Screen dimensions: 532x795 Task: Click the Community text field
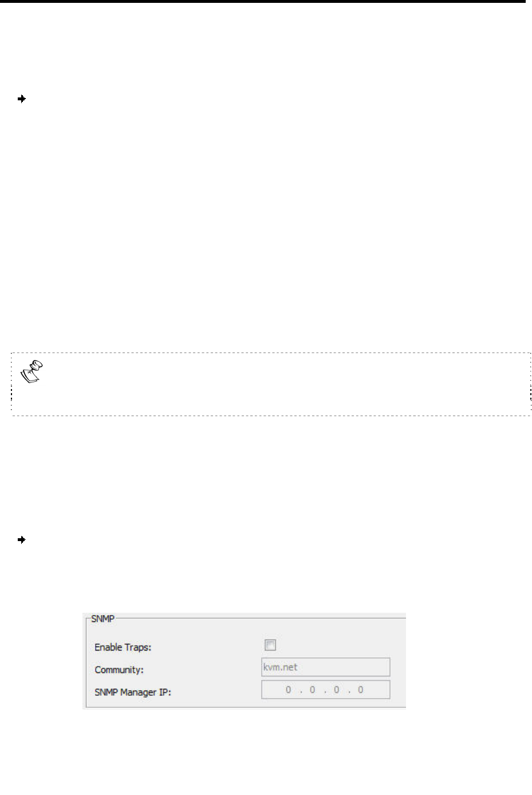[326, 667]
